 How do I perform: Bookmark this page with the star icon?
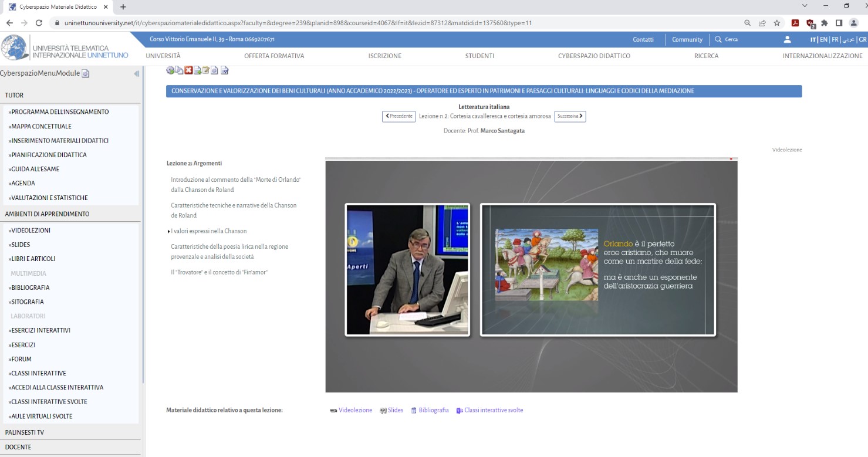(777, 23)
